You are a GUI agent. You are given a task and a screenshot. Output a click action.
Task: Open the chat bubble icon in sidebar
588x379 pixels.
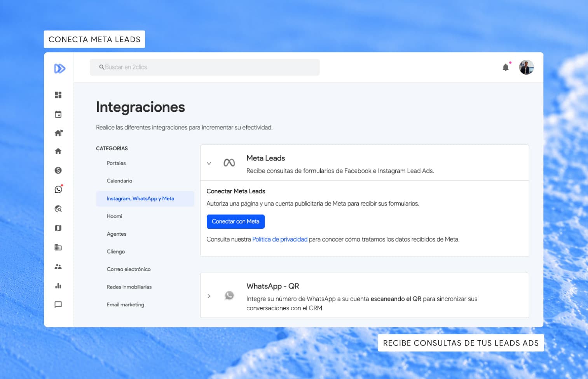point(58,305)
